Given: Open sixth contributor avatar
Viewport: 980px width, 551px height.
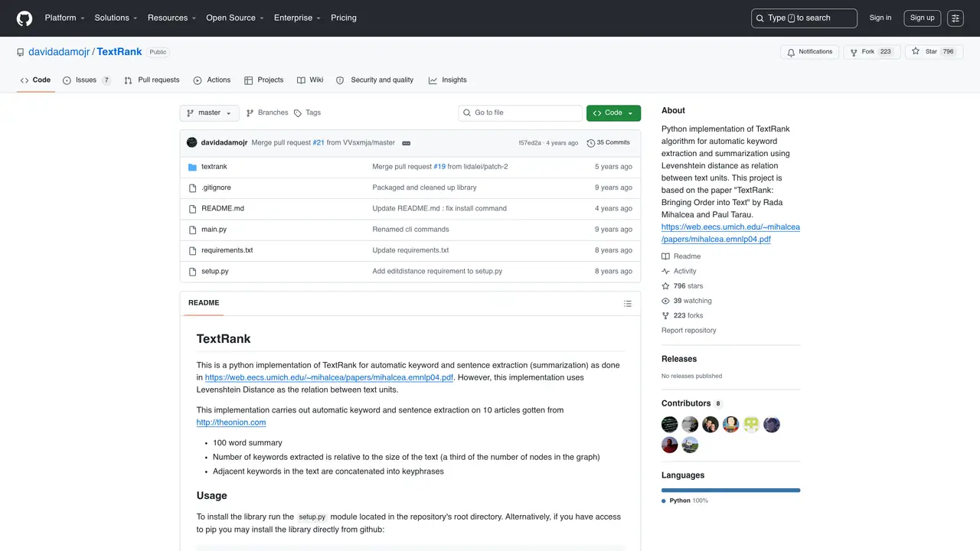Looking at the screenshot, I should tap(772, 425).
